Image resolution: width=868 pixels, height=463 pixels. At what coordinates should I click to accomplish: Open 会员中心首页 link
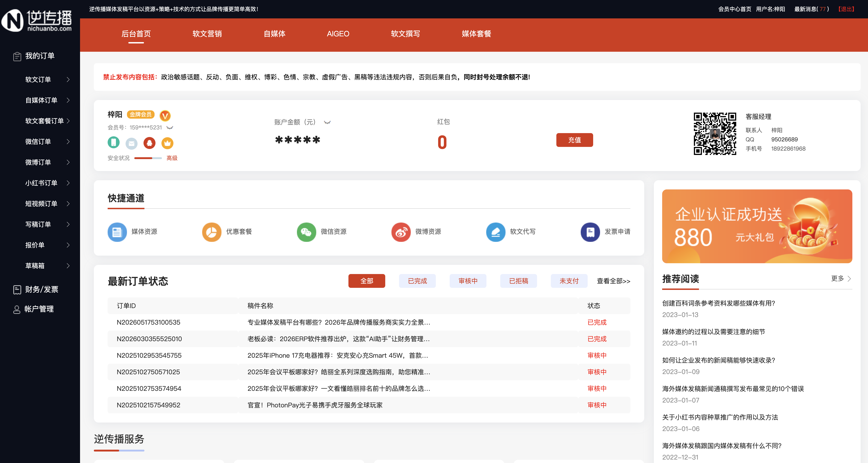point(735,9)
